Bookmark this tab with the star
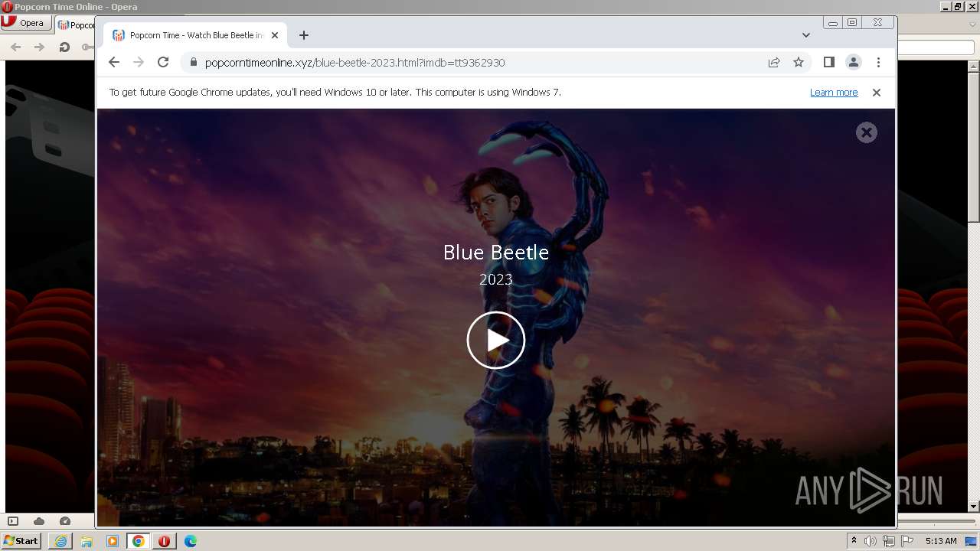Viewport: 980px width, 551px height. point(799,62)
